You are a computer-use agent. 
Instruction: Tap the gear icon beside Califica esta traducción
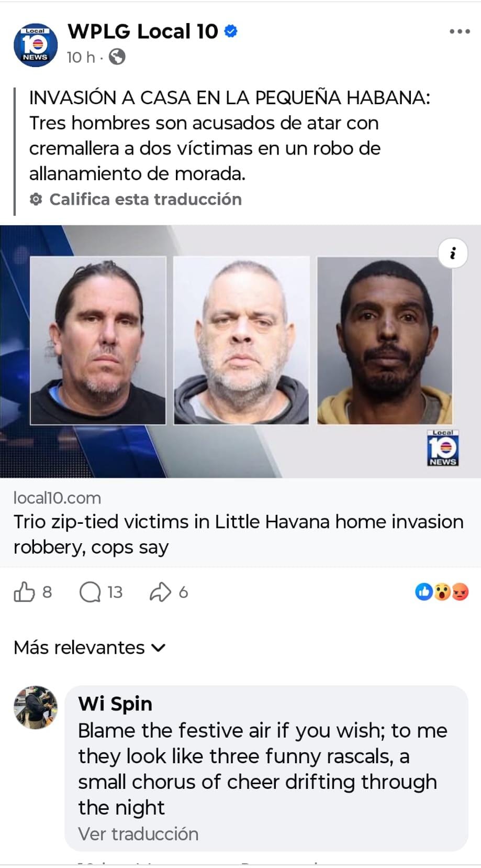[36, 199]
